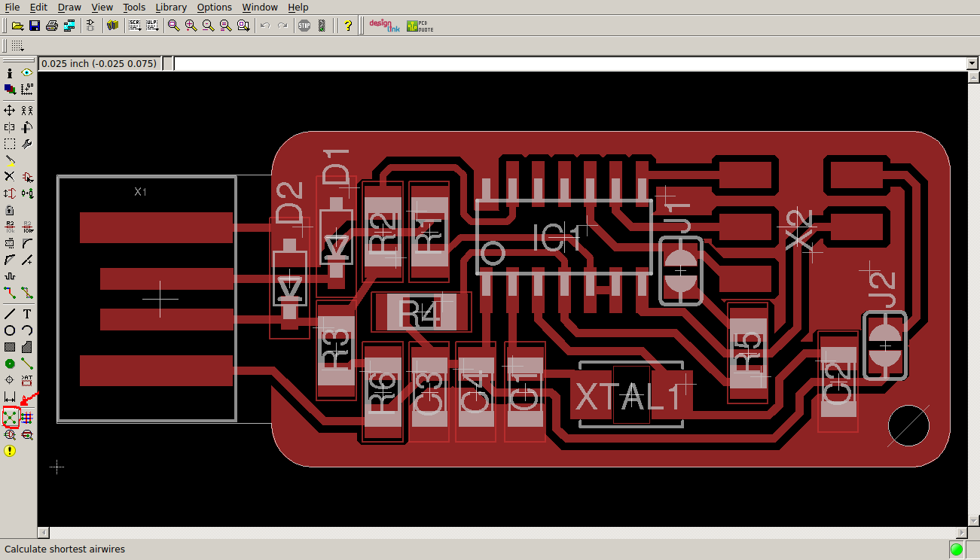Select the Circle tool

click(x=10, y=330)
